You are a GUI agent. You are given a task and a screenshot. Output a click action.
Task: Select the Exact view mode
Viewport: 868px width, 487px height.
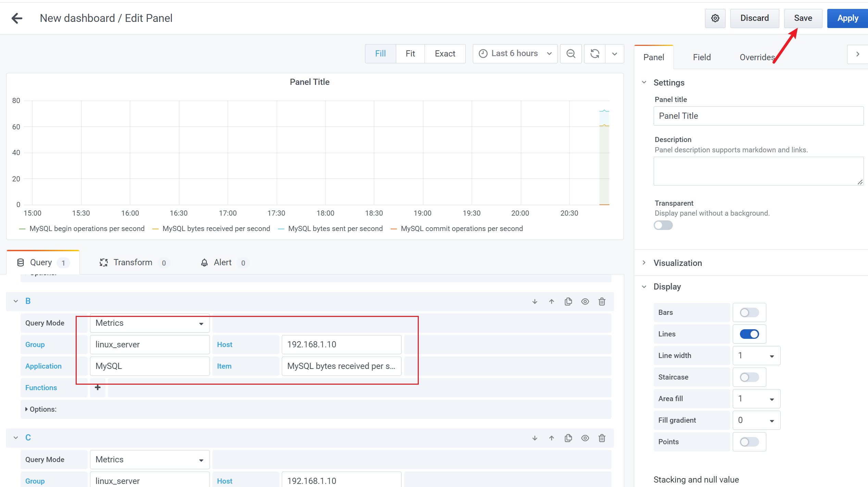tap(445, 54)
